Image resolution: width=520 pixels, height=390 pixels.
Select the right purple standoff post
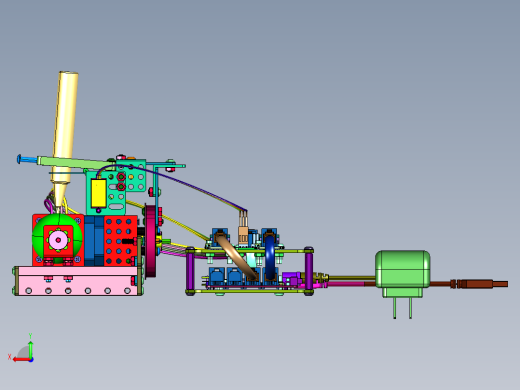(309, 271)
